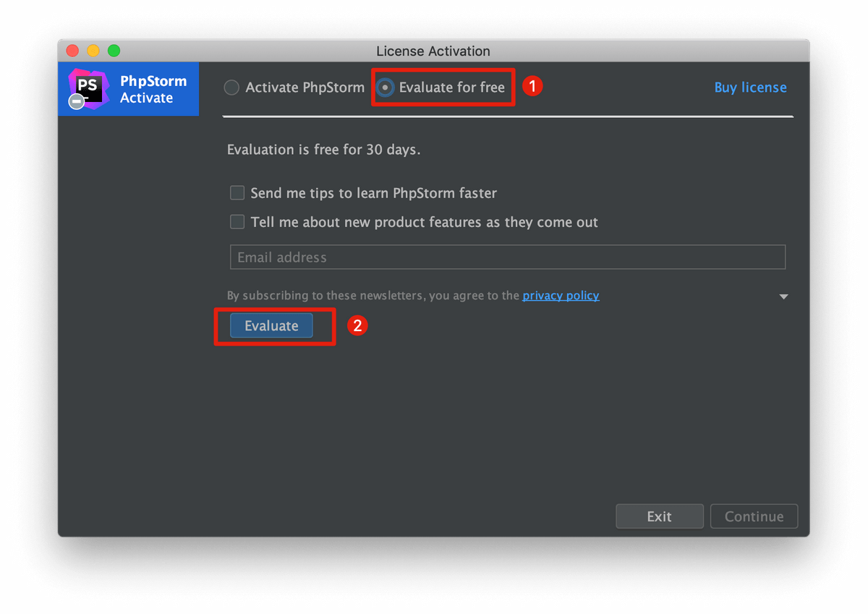Open the privacy policy link

tap(561, 295)
